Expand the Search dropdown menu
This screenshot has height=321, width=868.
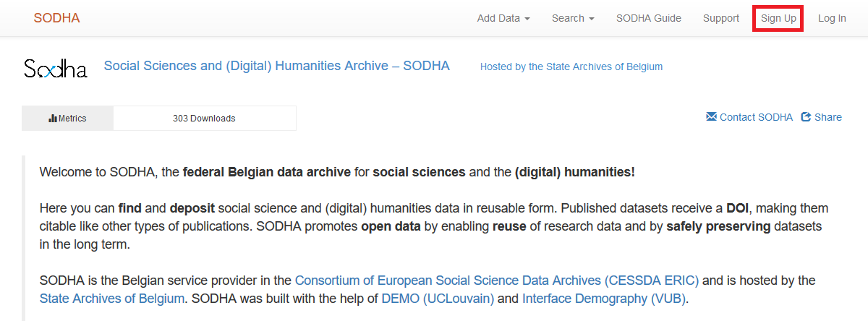(x=573, y=18)
